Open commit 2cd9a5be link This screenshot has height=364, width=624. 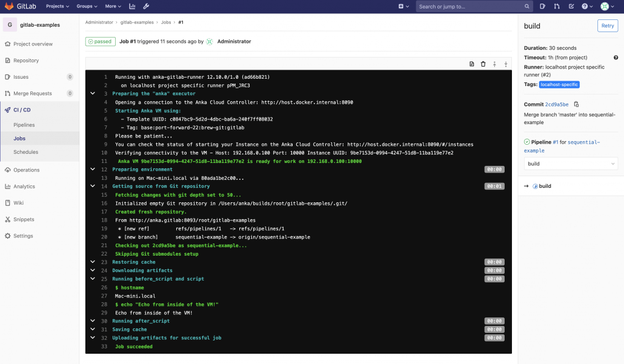557,104
